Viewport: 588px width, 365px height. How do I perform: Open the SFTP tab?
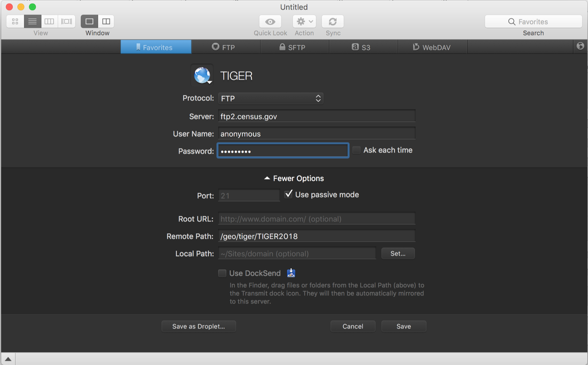coord(294,47)
